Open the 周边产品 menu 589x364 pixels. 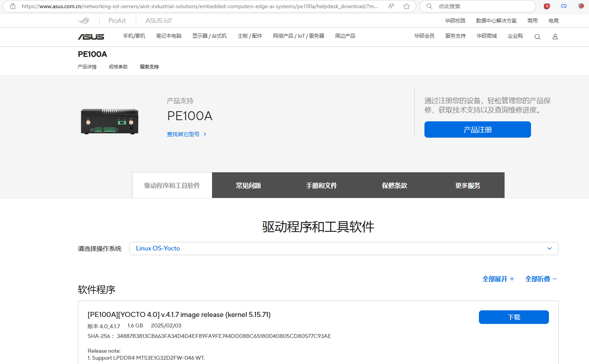coord(345,36)
